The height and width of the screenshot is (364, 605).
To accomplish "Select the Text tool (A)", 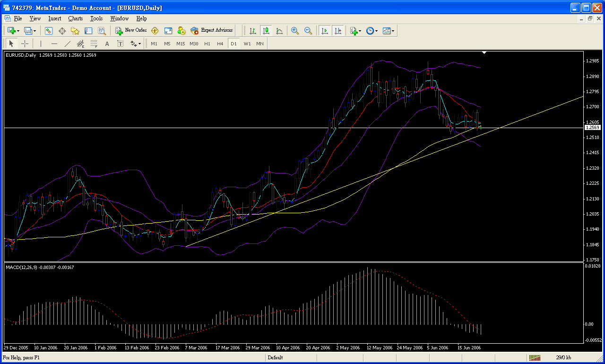I will click(x=107, y=43).
